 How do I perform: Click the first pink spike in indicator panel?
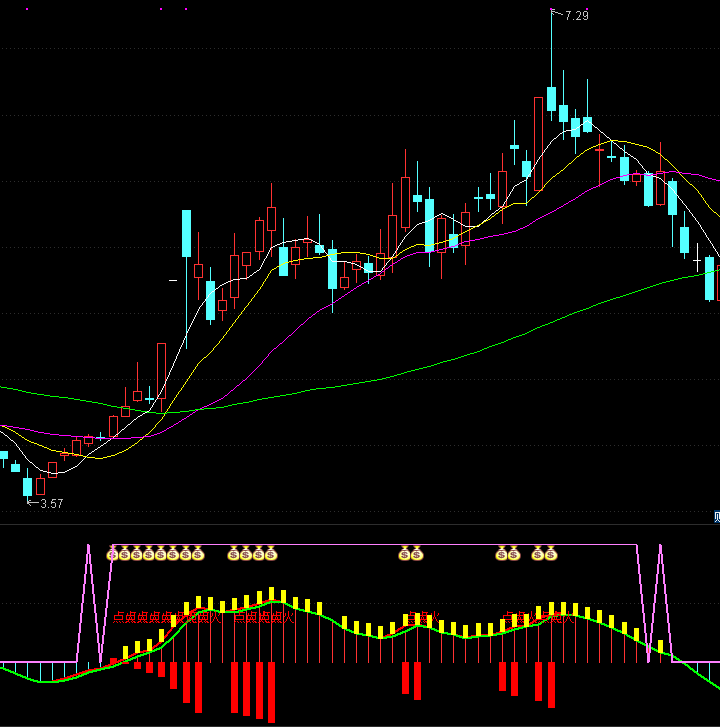coord(89,603)
